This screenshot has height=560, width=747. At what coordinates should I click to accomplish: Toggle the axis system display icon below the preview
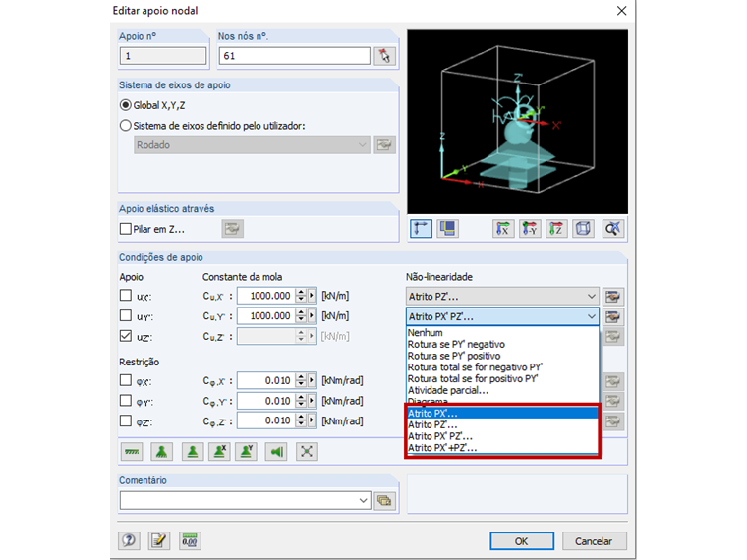[x=421, y=229]
